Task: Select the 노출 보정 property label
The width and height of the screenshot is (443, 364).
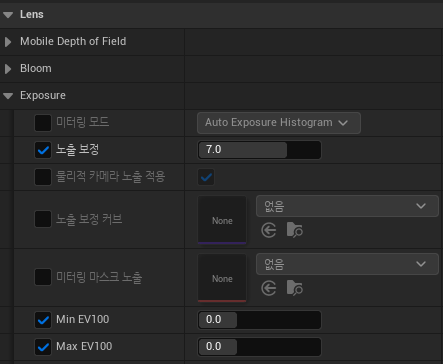Action: 77,149
